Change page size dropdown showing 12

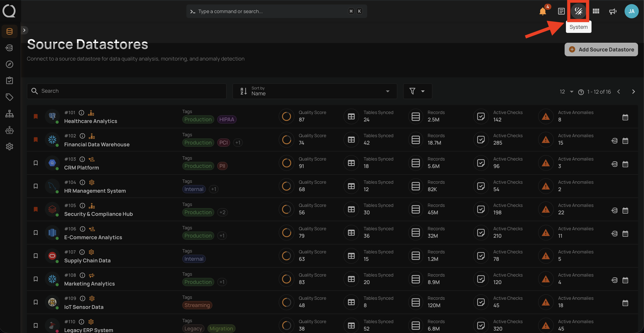pyautogui.click(x=566, y=92)
